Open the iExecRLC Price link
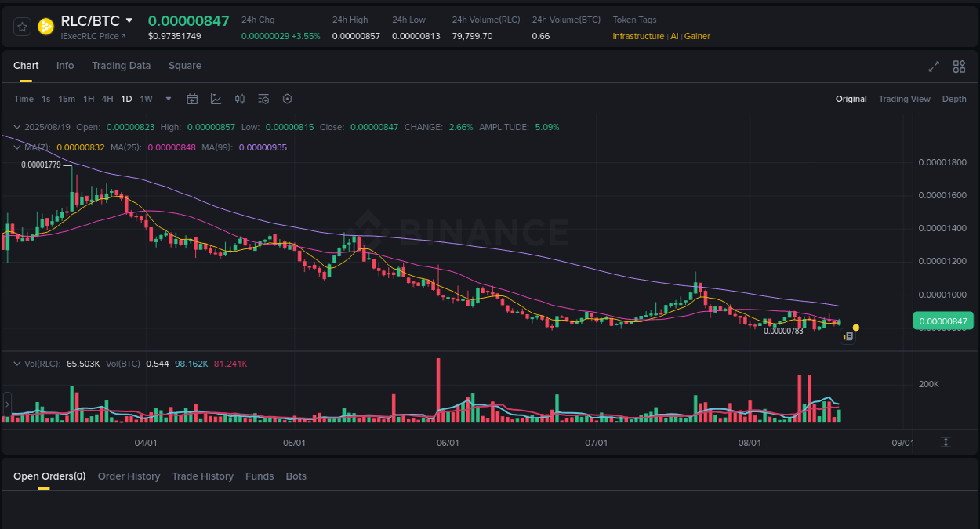The height and width of the screenshot is (529, 980). (x=92, y=36)
